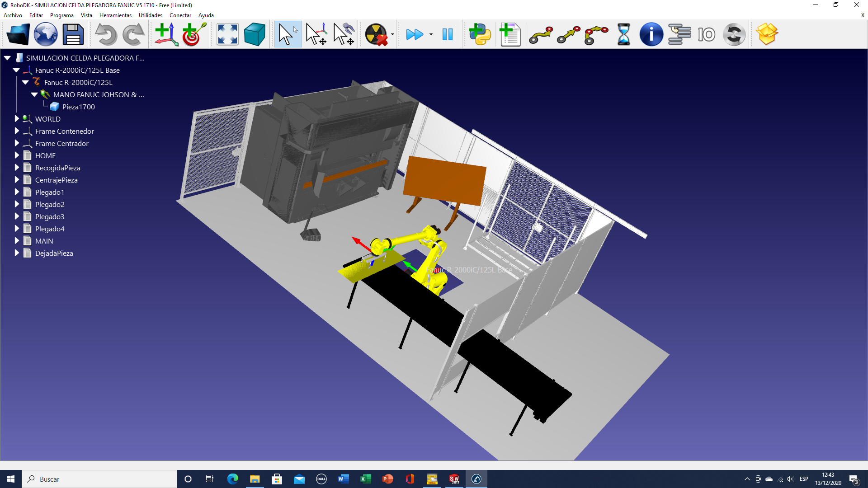The image size is (868, 488).
Task: Click the Isometric view cube icon
Action: (255, 34)
